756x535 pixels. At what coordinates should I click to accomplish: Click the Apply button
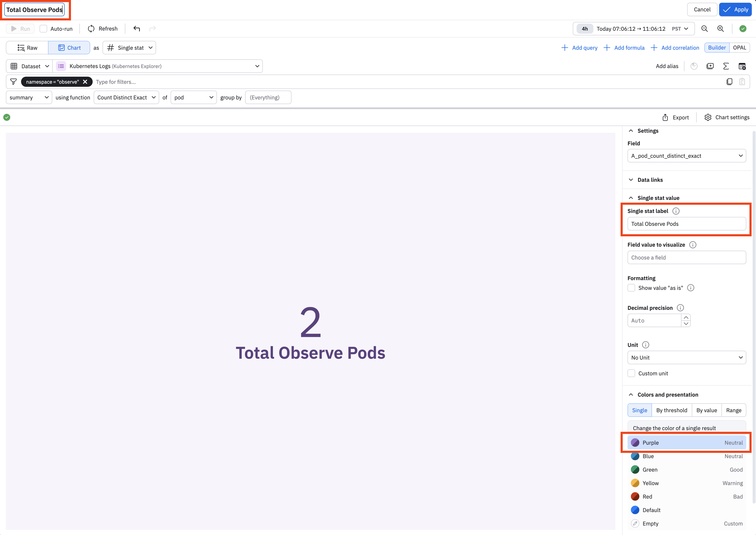735,9
